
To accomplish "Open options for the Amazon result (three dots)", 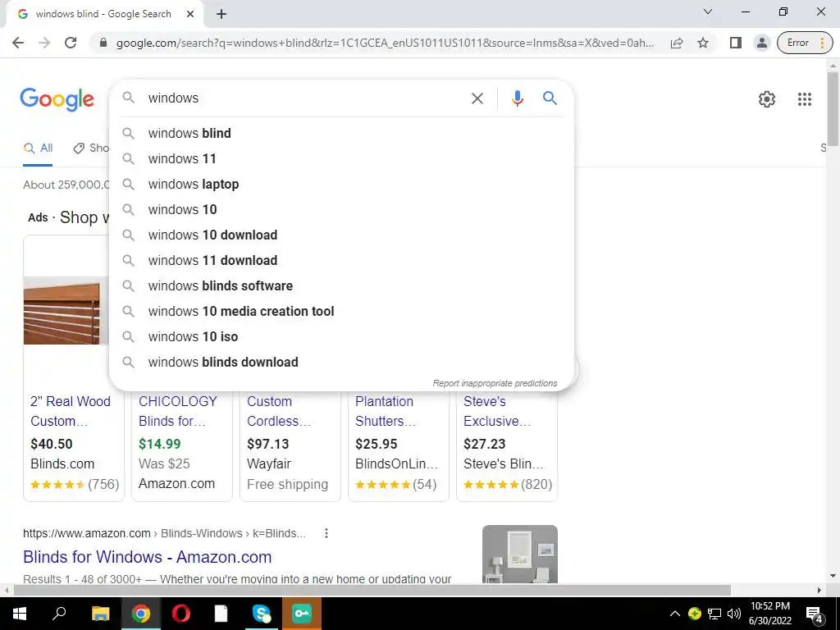I will pyautogui.click(x=326, y=533).
